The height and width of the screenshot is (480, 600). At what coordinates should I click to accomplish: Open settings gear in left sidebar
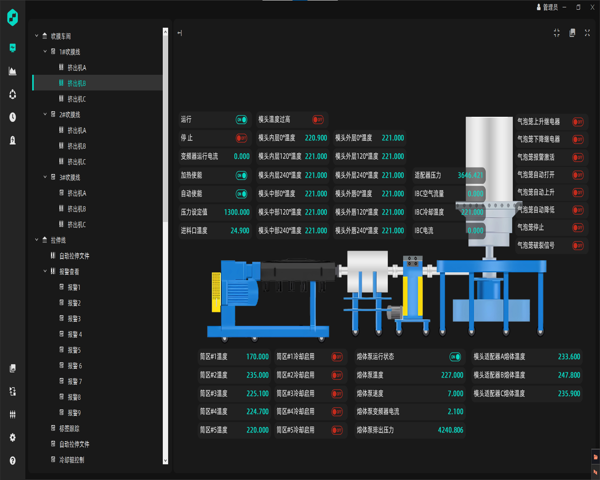[x=12, y=437]
